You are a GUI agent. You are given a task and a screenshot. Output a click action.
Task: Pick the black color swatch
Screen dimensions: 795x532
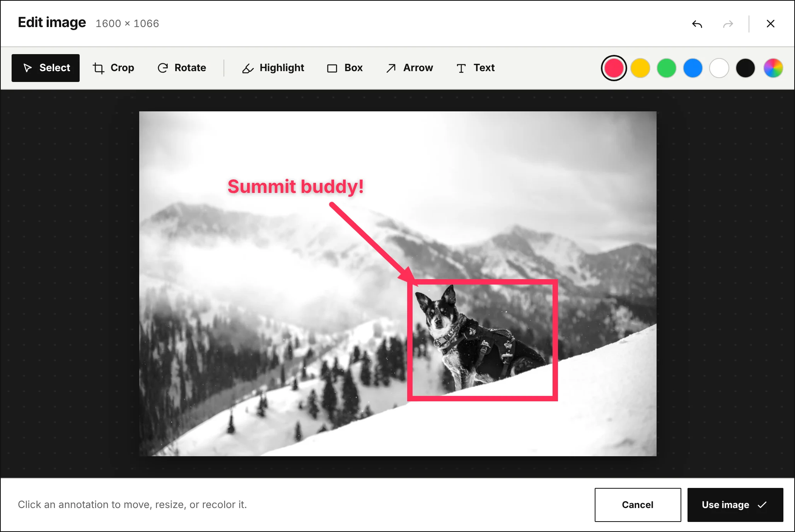tap(746, 68)
